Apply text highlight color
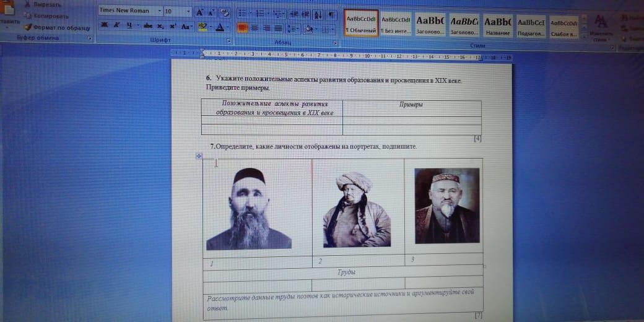The height and width of the screenshot is (322, 644). (x=202, y=27)
